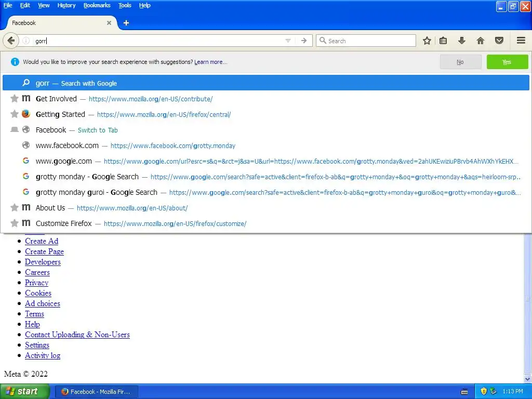
Task: Select www.facebook.com grotty.monday suggestion
Action: coord(265,145)
